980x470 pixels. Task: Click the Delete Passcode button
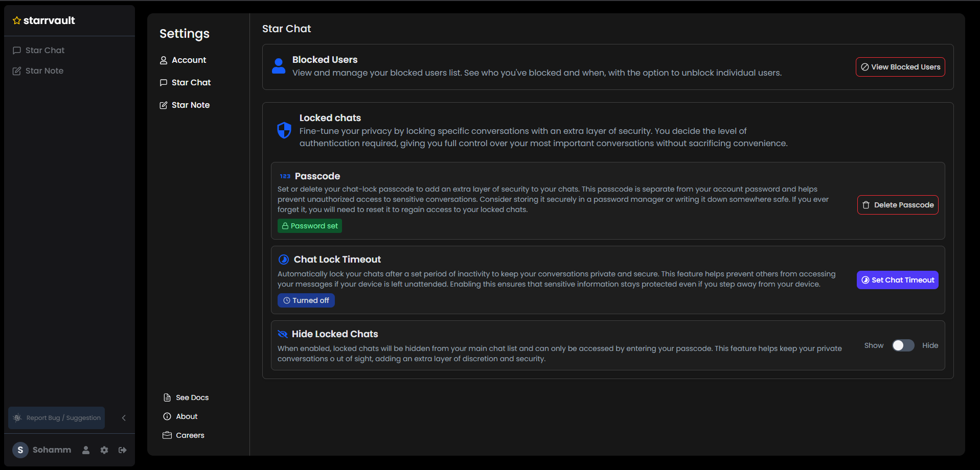[897, 205]
